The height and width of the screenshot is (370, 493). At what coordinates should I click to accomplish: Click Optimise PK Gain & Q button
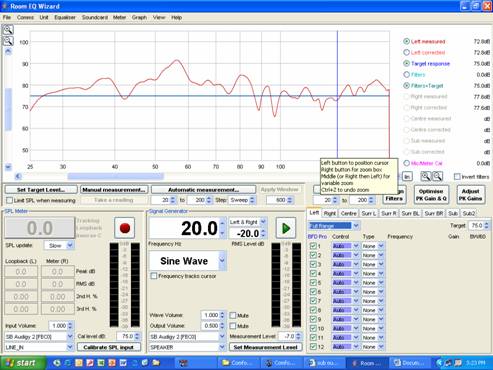[431, 195]
